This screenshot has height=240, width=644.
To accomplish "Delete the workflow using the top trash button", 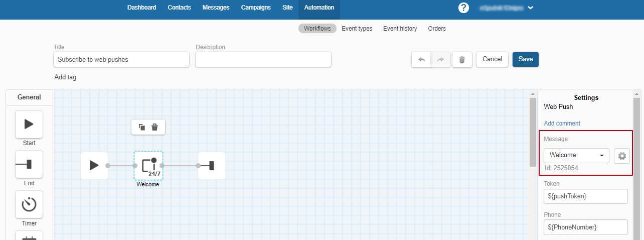I will pyautogui.click(x=462, y=59).
